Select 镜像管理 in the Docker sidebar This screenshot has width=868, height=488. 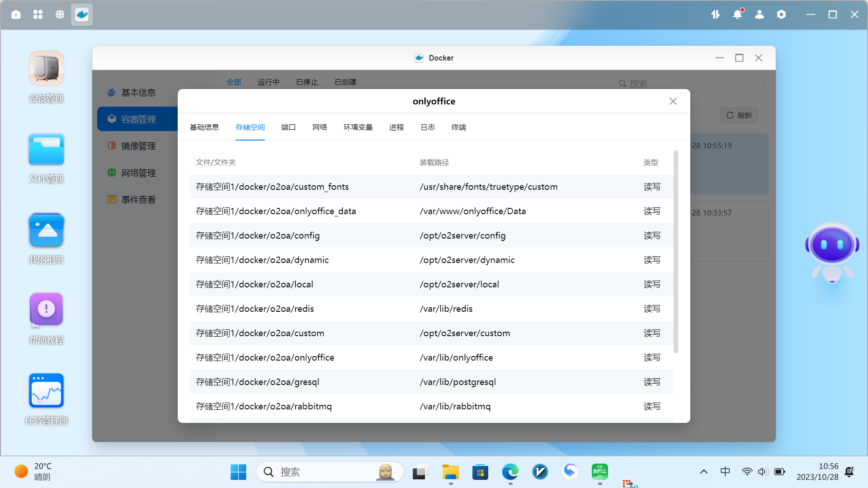point(138,146)
